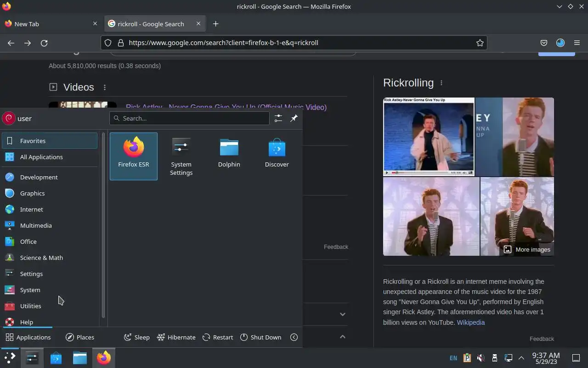The height and width of the screenshot is (368, 588).
Task: Switch to Applications tab in launcher
Action: click(x=28, y=337)
